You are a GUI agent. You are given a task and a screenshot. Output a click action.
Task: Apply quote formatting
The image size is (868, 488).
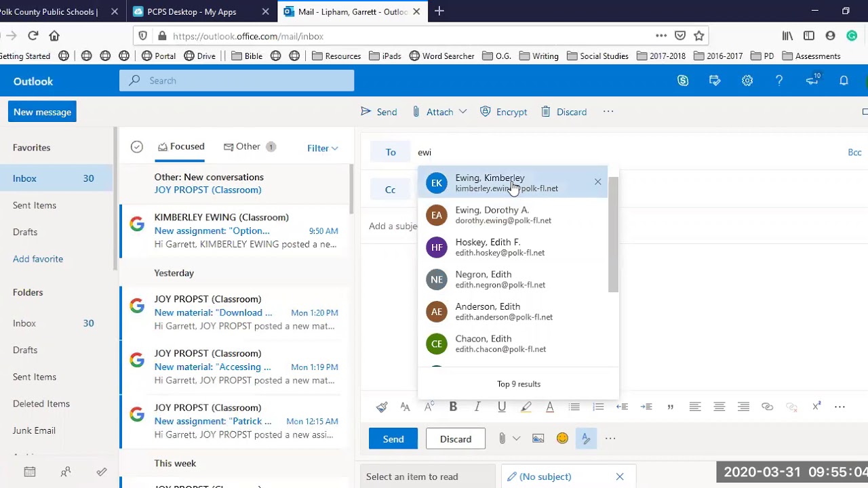tap(671, 407)
